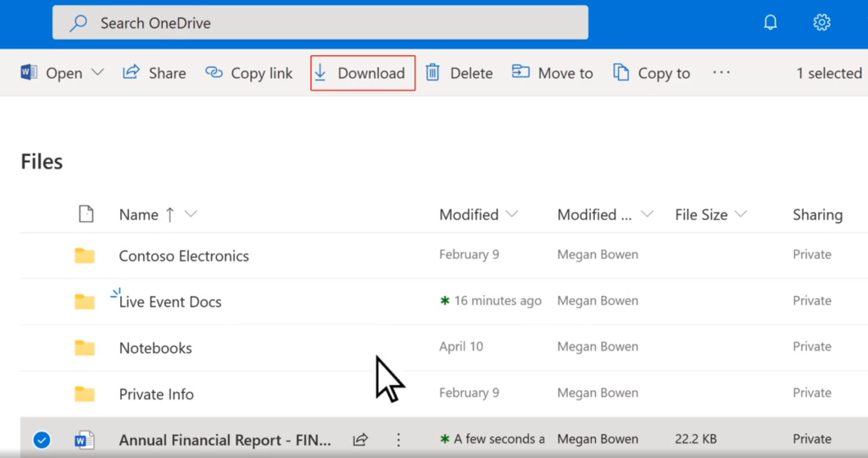Click into the Search OneDrive field
This screenshot has width=868, height=458.
pyautogui.click(x=320, y=23)
